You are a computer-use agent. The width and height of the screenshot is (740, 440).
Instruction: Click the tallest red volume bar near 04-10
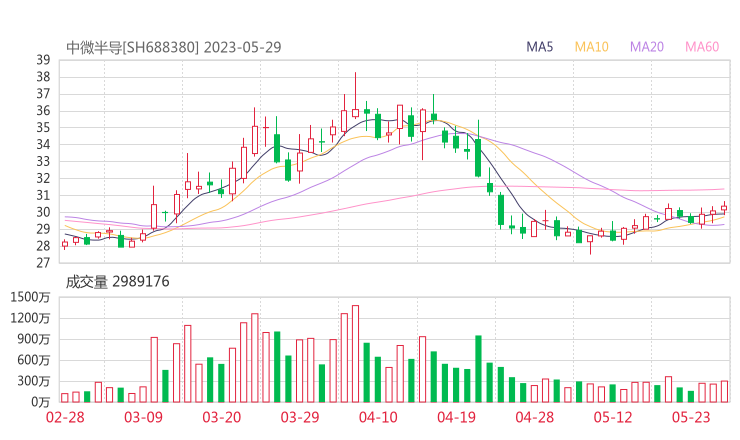355,354
